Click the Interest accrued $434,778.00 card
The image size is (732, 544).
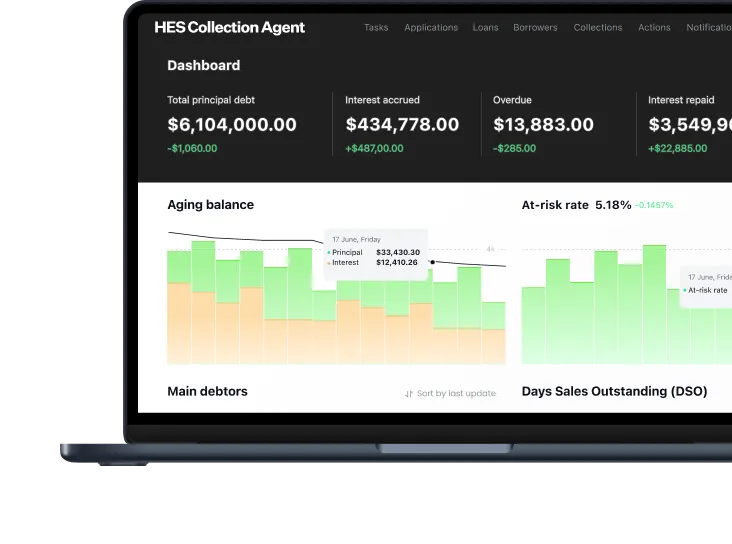[402, 124]
